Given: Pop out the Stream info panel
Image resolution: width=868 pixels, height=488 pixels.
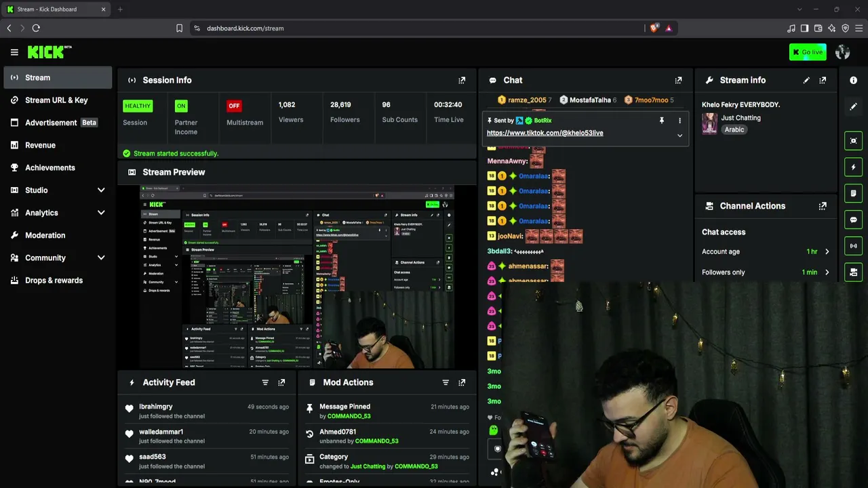Looking at the screenshot, I should pyautogui.click(x=823, y=80).
